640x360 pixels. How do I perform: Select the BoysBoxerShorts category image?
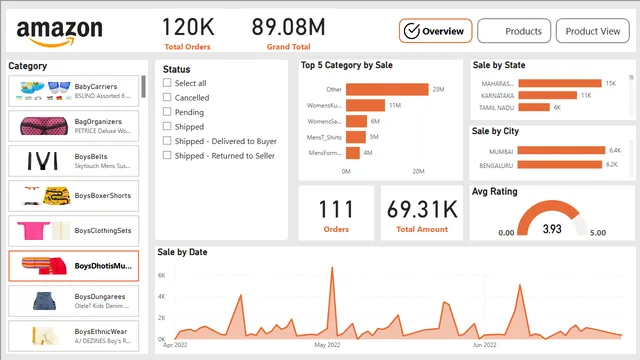coord(47,196)
